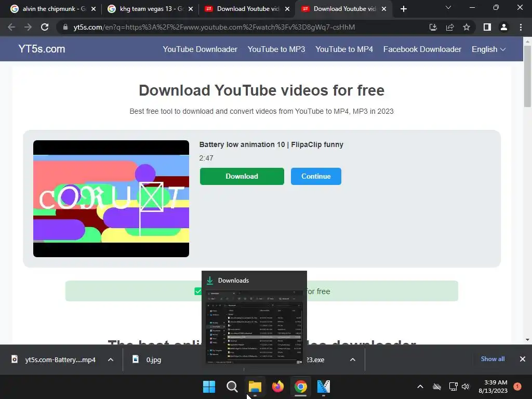This screenshot has height=399, width=532.
Task: Click the blue Continue button
Action: tap(316, 176)
